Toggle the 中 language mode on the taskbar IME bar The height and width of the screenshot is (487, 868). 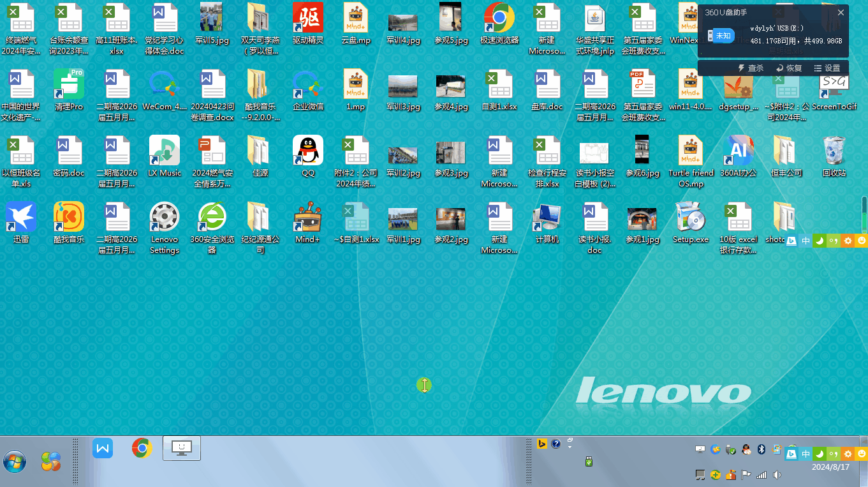click(x=806, y=454)
